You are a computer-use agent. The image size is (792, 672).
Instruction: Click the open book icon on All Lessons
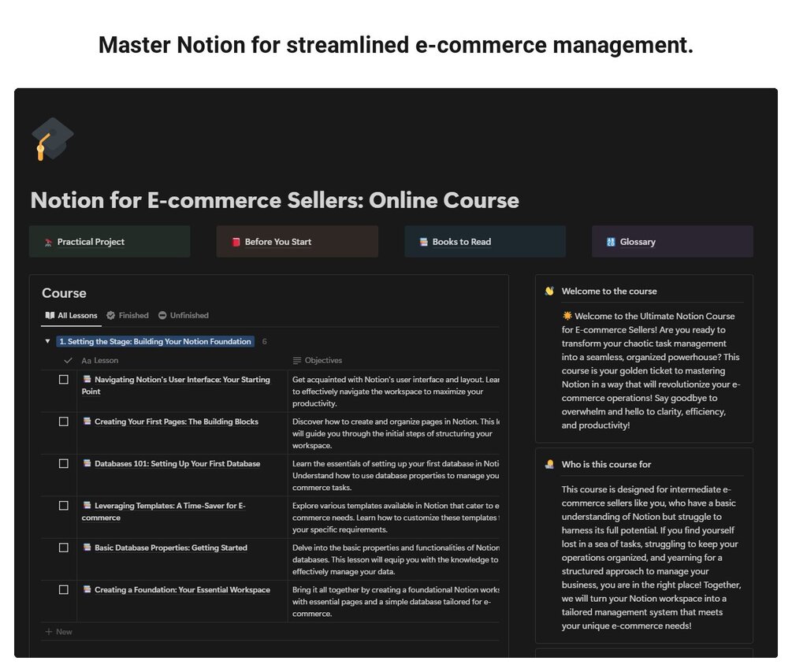[x=50, y=316]
